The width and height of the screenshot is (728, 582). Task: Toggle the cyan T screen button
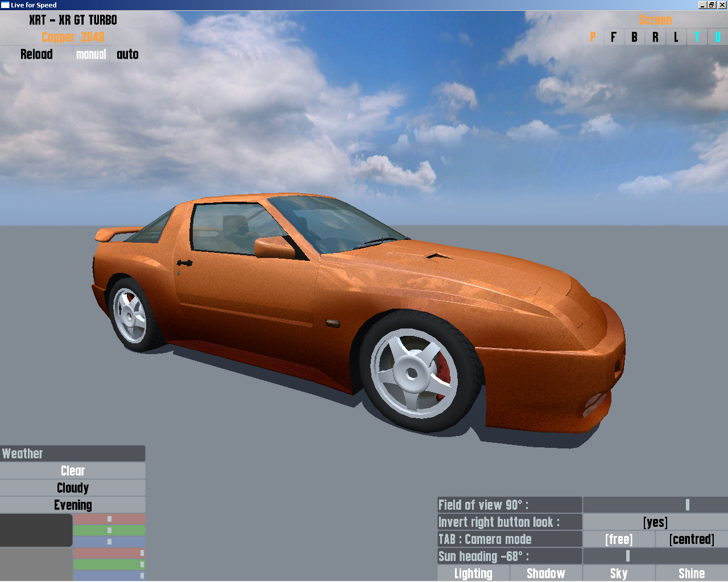tap(697, 37)
